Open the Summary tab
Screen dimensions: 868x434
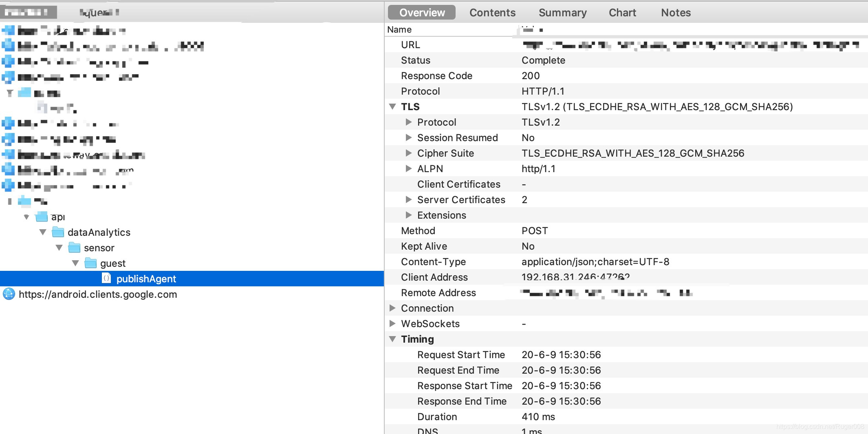click(562, 13)
